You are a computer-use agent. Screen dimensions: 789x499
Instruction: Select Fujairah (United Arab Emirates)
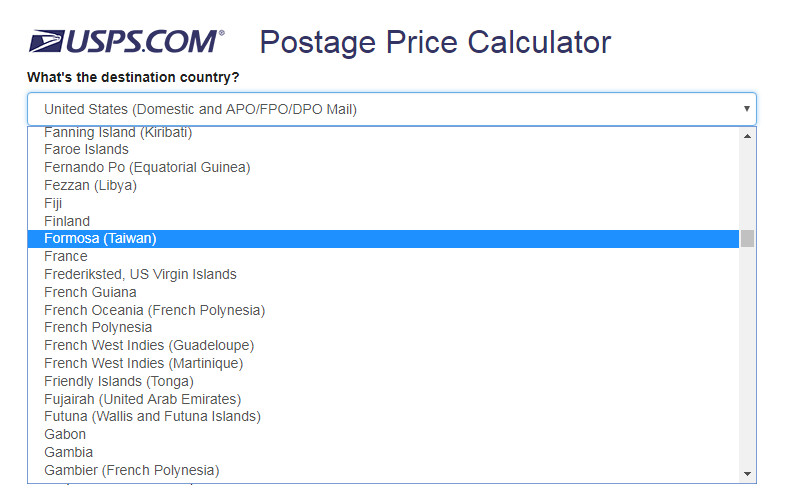pos(142,399)
